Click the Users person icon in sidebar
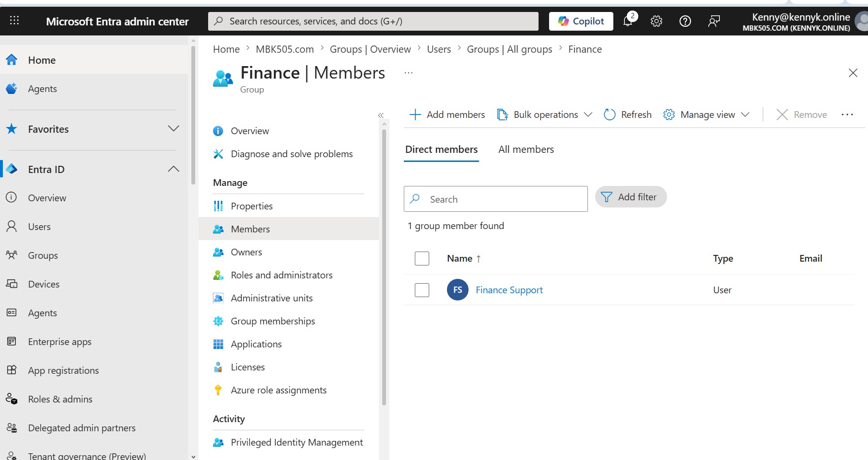Viewport: 868px width, 460px height. click(12, 226)
